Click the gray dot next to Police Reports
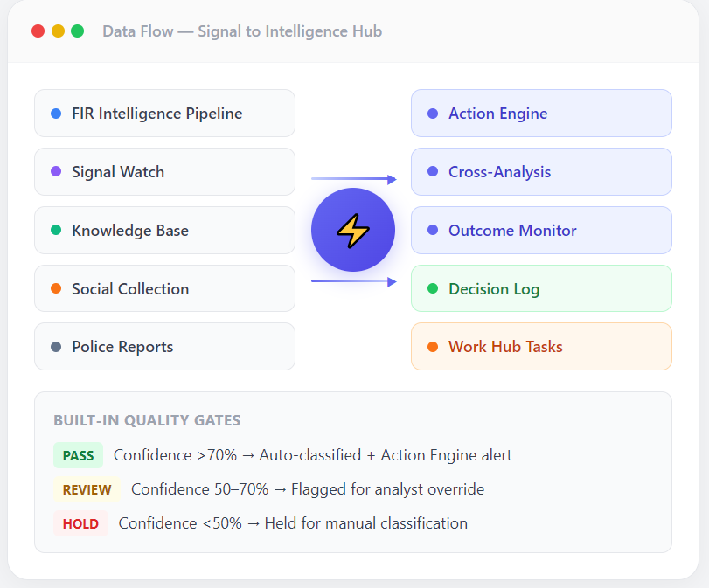 point(56,347)
